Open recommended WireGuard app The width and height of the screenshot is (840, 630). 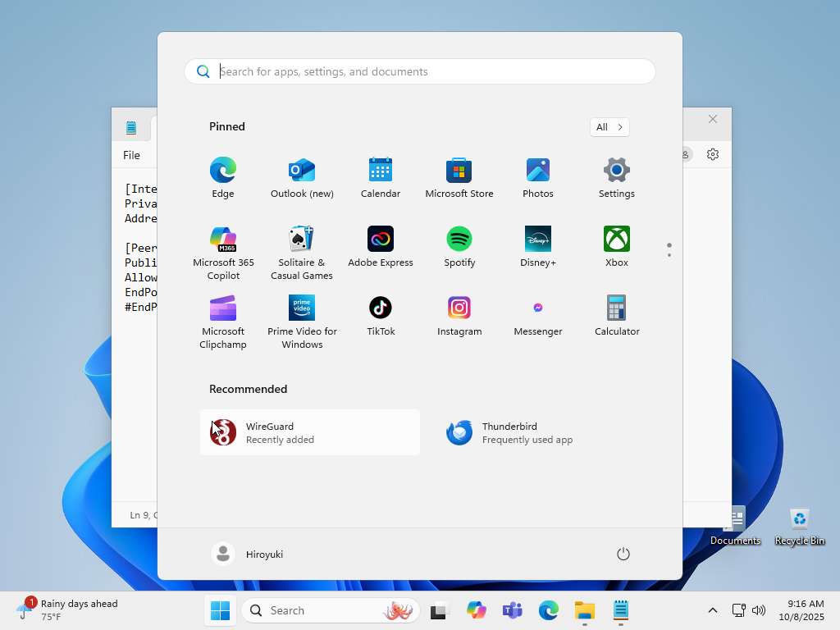click(x=310, y=432)
